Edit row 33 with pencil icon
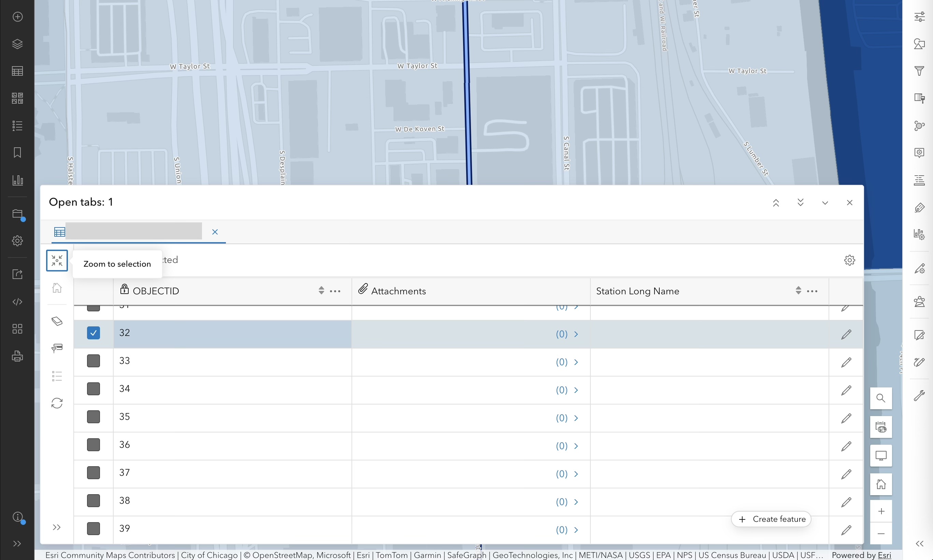933x560 pixels. pos(846,362)
